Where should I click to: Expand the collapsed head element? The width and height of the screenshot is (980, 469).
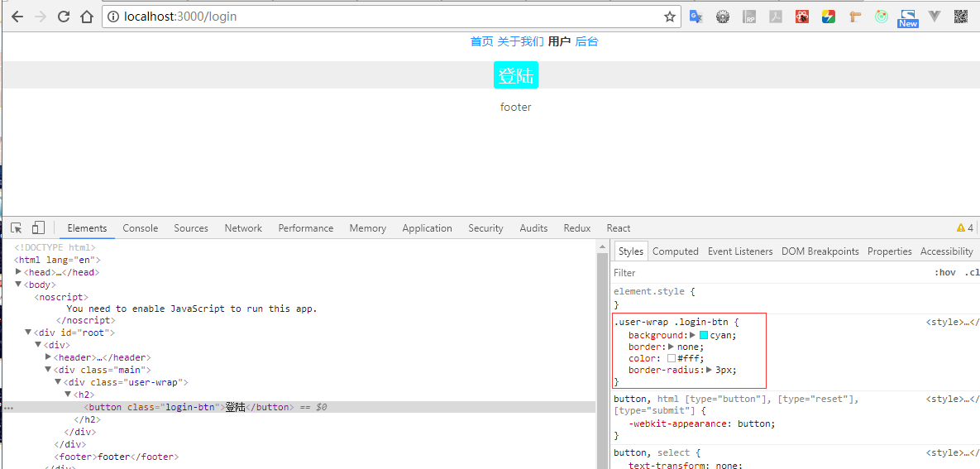(19, 272)
